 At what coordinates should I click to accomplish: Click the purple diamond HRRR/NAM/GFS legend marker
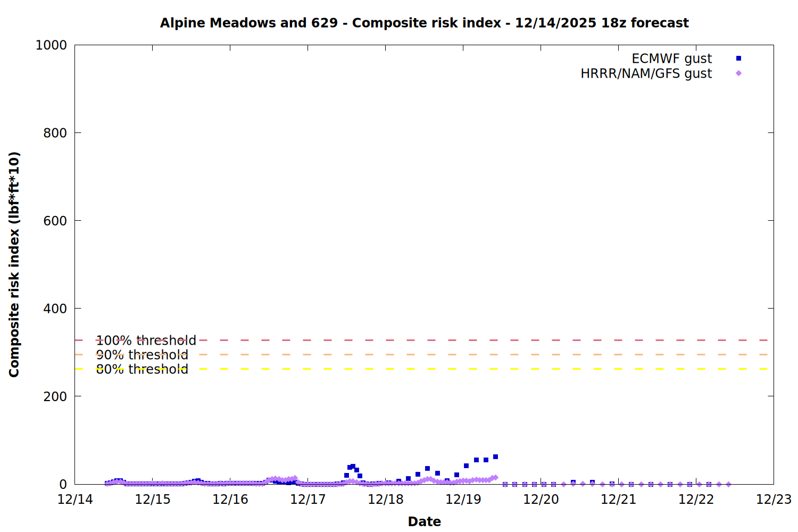738,73
